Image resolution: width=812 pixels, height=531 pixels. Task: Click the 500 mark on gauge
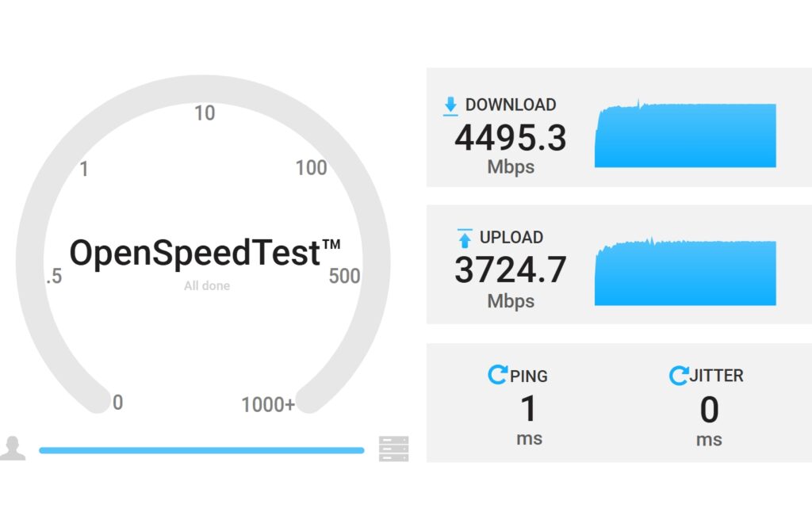344,276
